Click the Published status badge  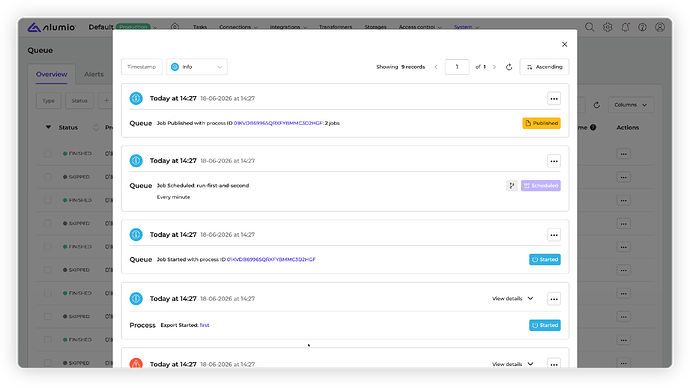coord(541,123)
